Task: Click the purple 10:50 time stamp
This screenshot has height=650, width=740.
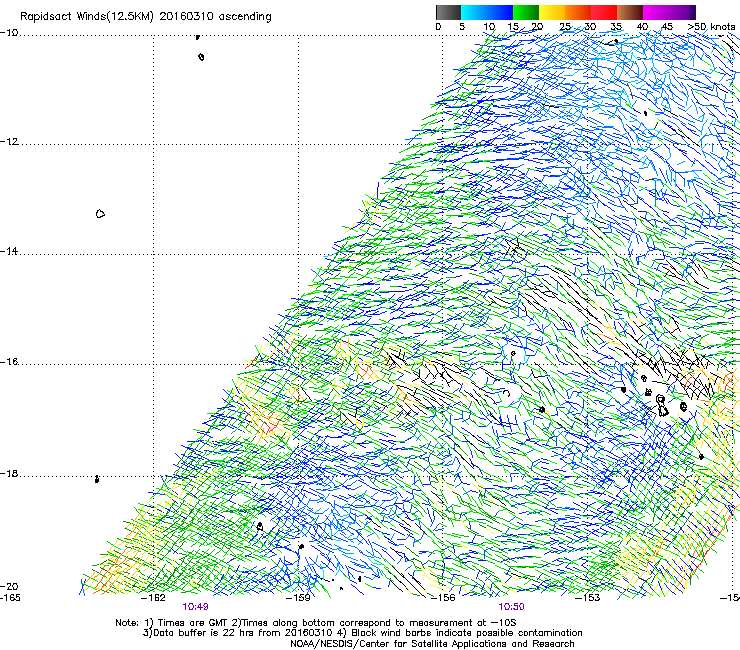Action: 511,607
